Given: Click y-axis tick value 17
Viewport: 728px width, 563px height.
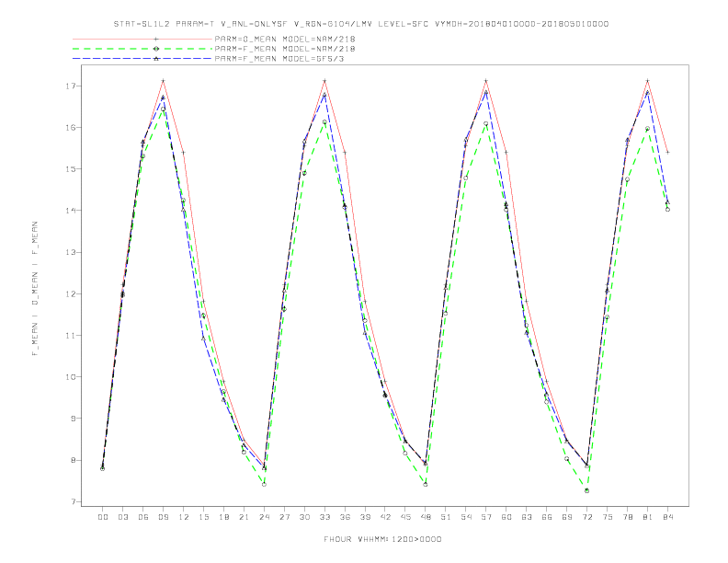Looking at the screenshot, I should pos(70,86).
